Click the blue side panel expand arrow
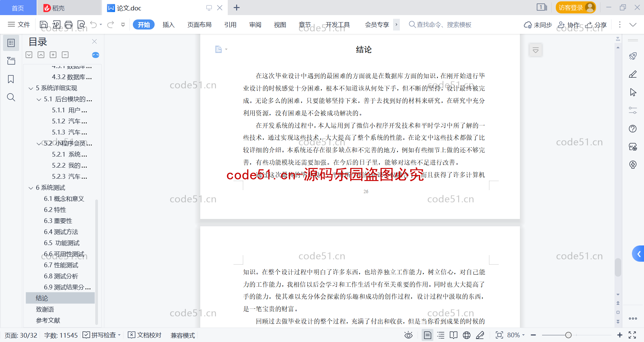The height and width of the screenshot is (342, 644). pyautogui.click(x=638, y=254)
